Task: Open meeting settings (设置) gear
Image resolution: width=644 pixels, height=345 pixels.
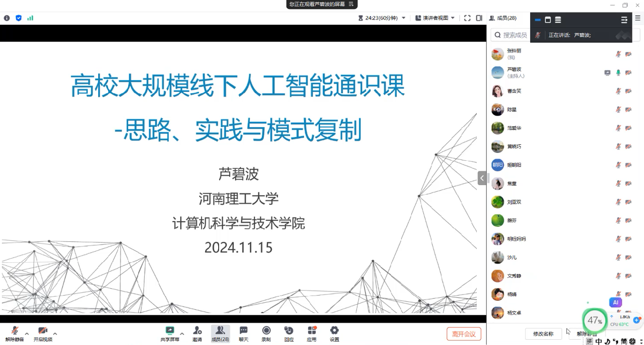Action: click(334, 333)
